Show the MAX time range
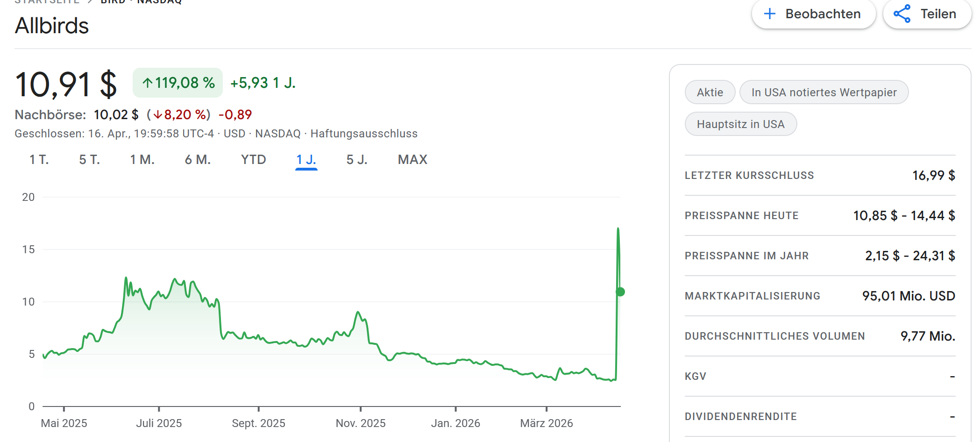 click(x=412, y=160)
